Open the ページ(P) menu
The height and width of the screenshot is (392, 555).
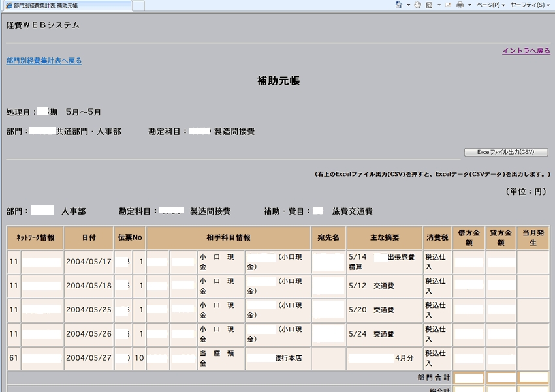[490, 5]
